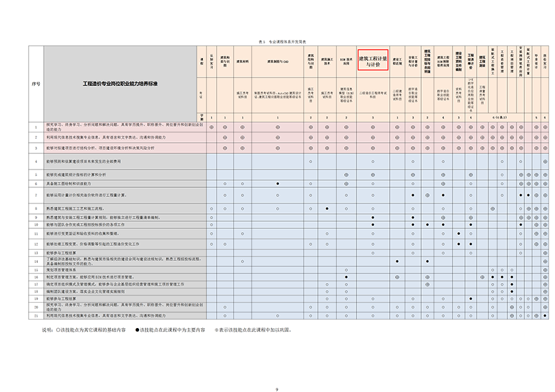Select row 14 about 经济法基础知识
Viewport: 555px width, 392px height.
point(124,262)
